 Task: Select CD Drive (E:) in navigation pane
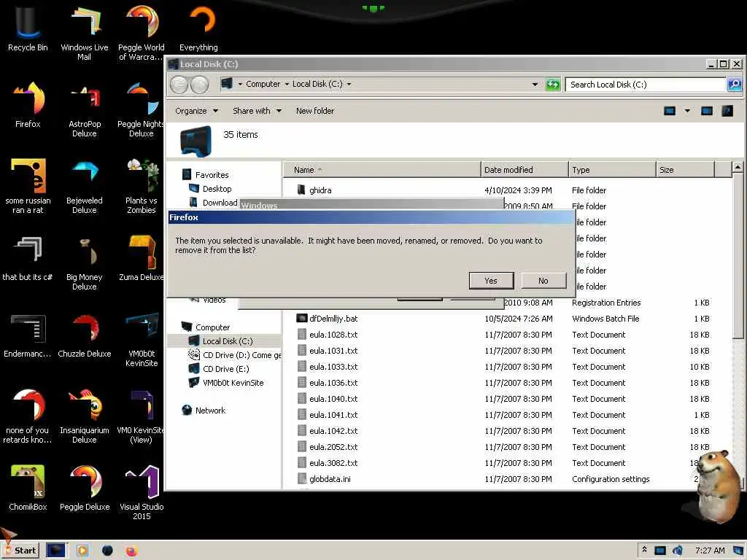coord(225,368)
